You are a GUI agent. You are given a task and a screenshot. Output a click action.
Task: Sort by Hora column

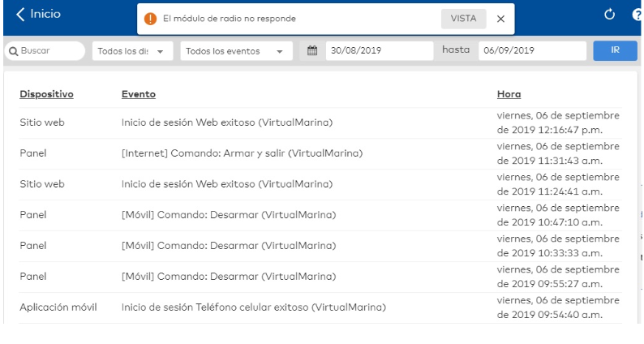509,94
